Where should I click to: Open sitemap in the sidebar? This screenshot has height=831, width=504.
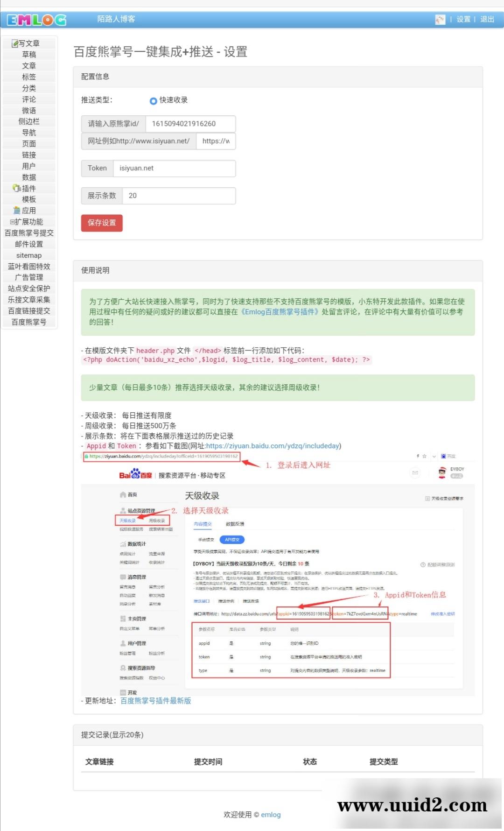(29, 255)
